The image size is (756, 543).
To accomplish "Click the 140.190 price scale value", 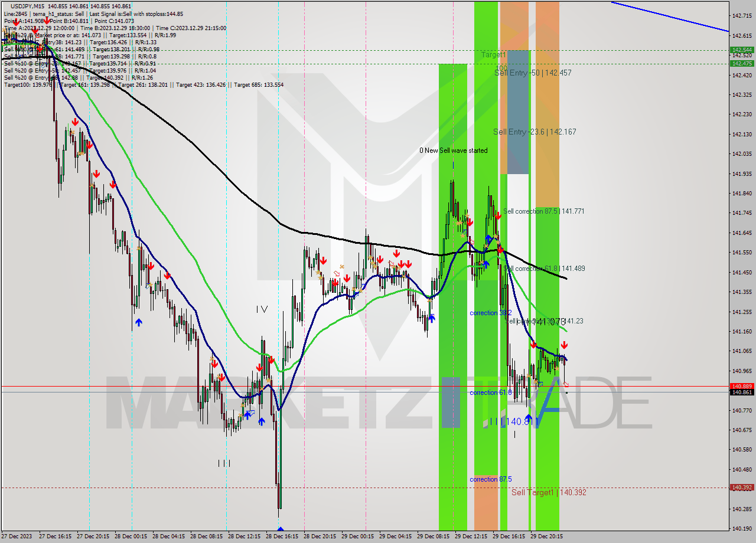I will coord(742,529).
